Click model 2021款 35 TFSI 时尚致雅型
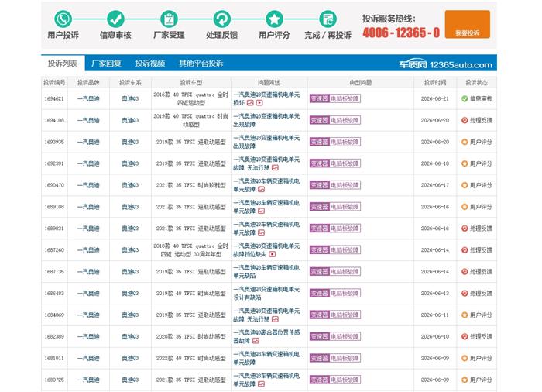This screenshot has height=392, width=542. click(190, 185)
